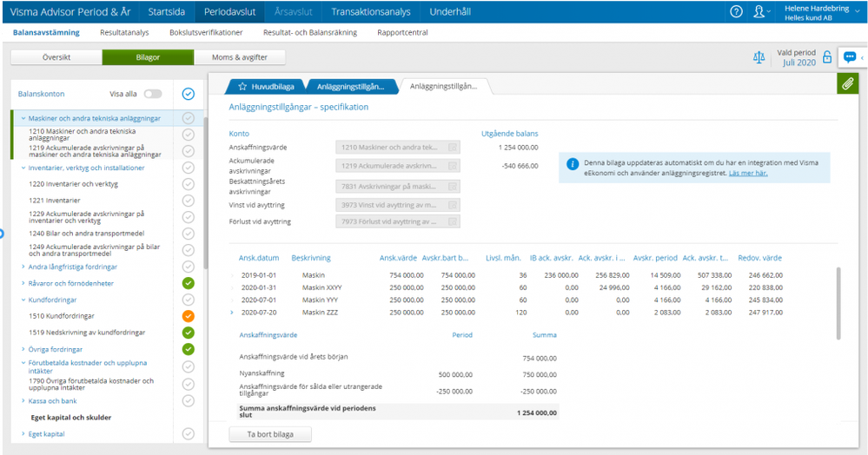Click the balance scale icon
868x455 pixels.
pos(759,57)
